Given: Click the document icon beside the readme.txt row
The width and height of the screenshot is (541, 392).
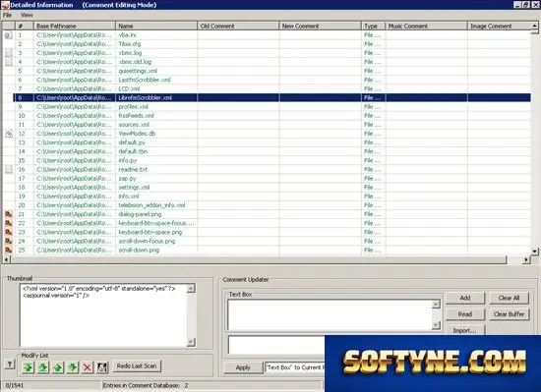Looking at the screenshot, I should click(x=9, y=169).
